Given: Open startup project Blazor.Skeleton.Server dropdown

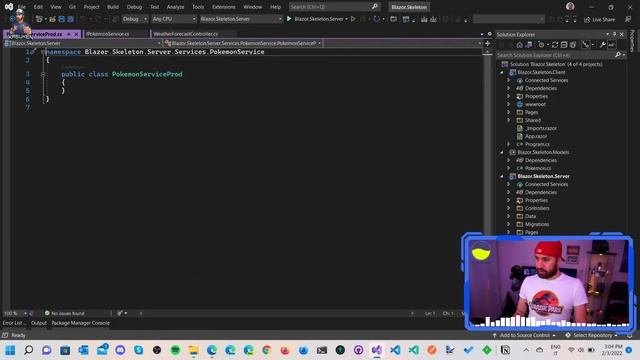Looking at the screenshot, I should point(241,19).
